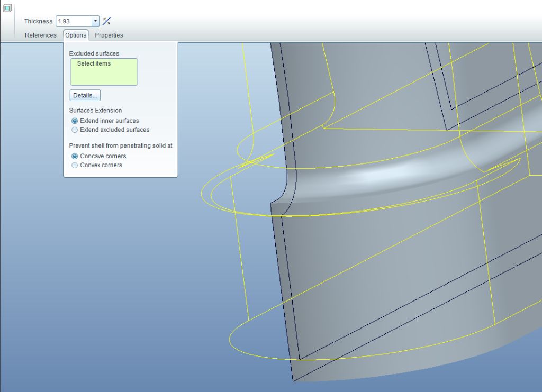The width and height of the screenshot is (542, 392).
Task: Choose Convex corners radio button
Action: [75, 166]
